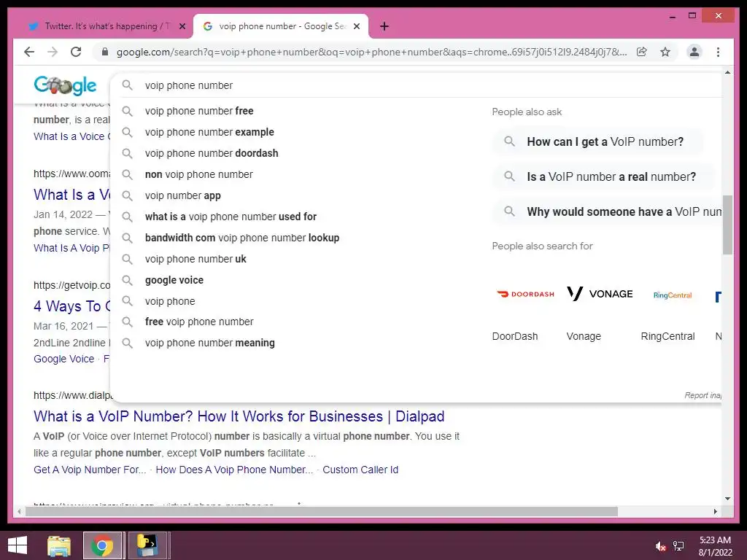This screenshot has width=747, height=560.
Task: Open the '4 Ways To' getvoip result
Action: coord(71,306)
